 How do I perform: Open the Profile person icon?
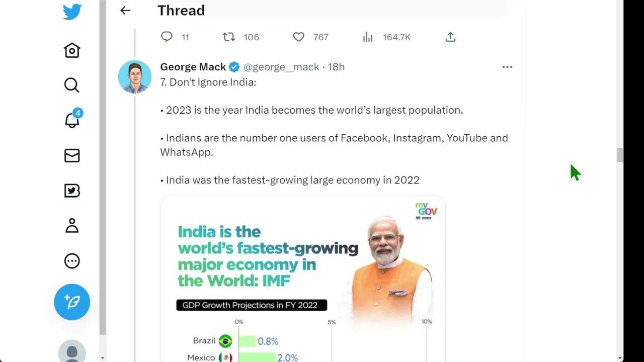(72, 226)
